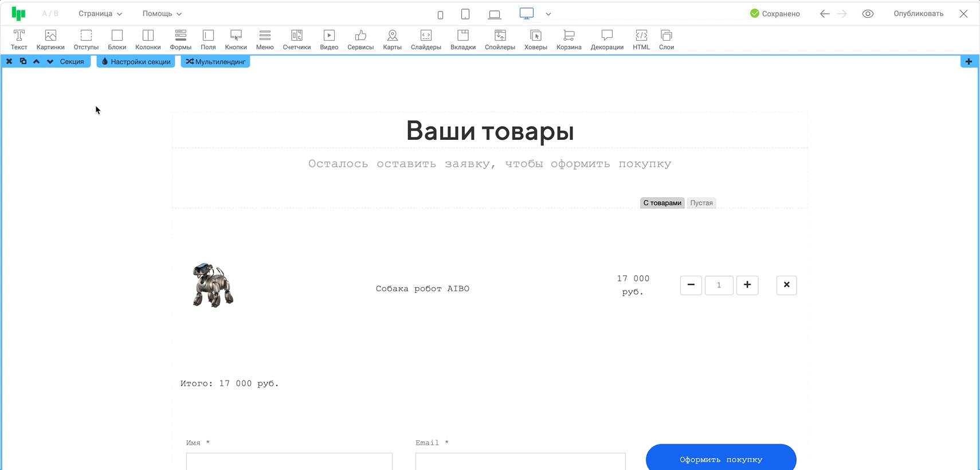This screenshot has width=980, height=470.
Task: Click the quantity input field
Action: pos(719,285)
